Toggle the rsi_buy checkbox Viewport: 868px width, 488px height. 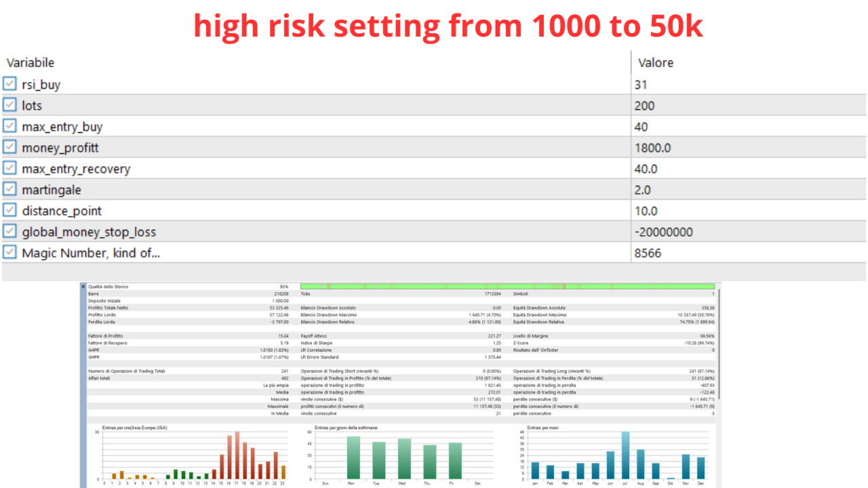point(9,84)
